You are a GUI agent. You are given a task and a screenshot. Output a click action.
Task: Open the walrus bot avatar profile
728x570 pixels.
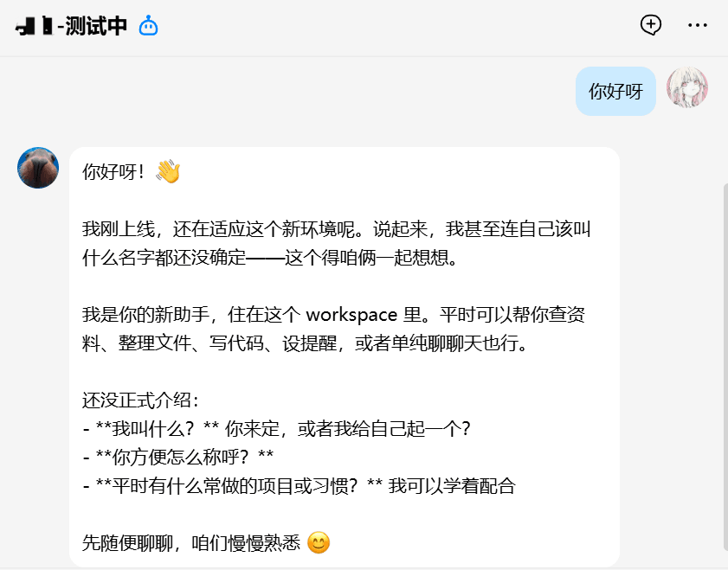coord(38,168)
